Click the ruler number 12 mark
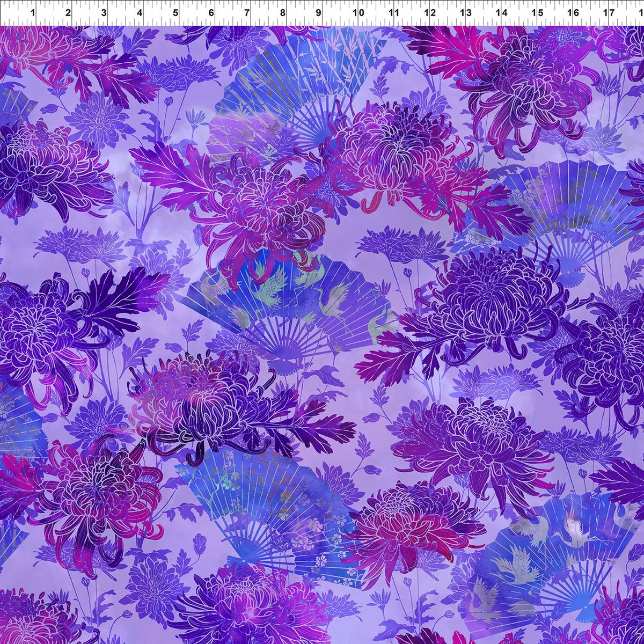Image resolution: width=644 pixels, height=644 pixels. (x=430, y=12)
